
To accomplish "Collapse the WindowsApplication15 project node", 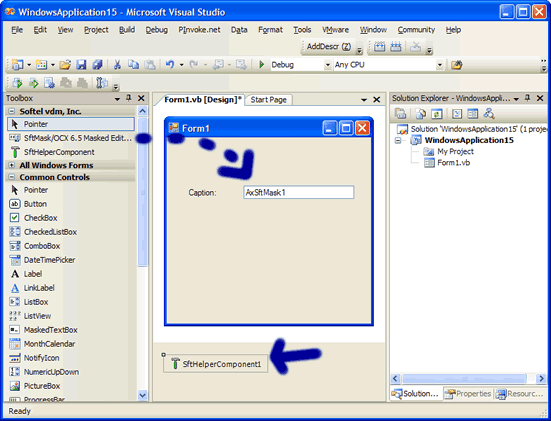I will (398, 141).
